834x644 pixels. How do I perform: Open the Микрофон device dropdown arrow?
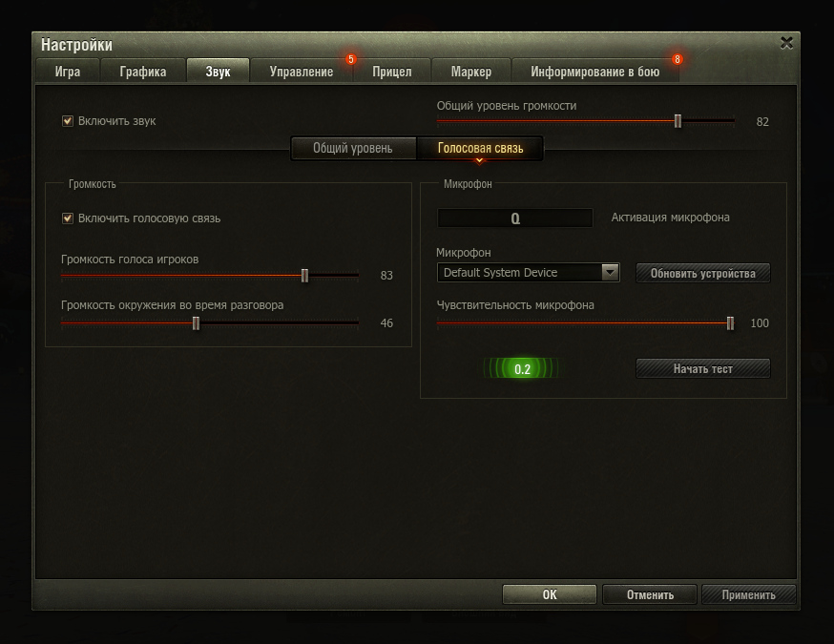[x=610, y=272]
